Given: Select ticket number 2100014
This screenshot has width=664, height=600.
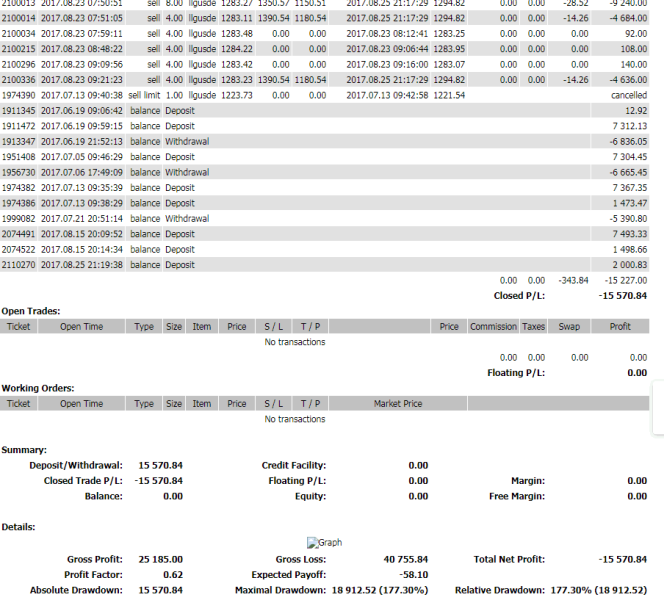Looking at the screenshot, I should (19, 18).
